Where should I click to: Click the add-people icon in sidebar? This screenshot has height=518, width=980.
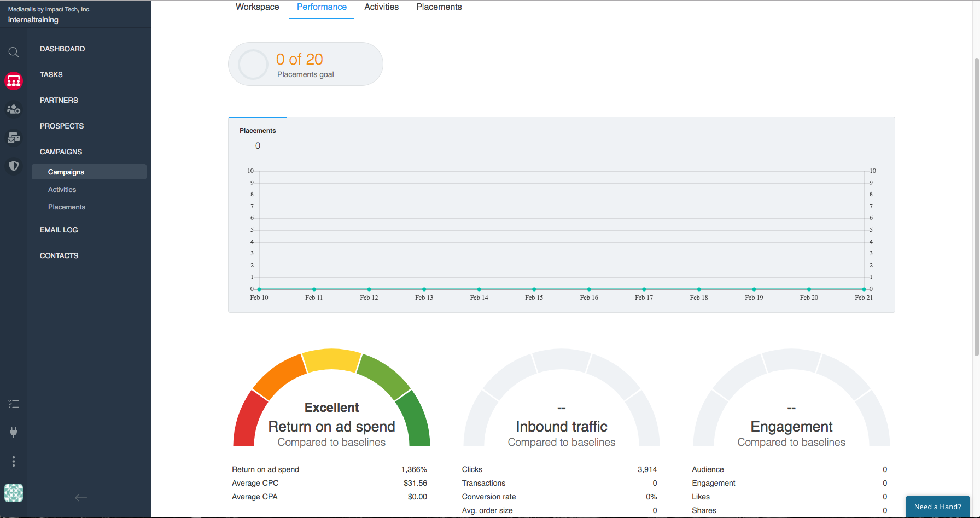pyautogui.click(x=14, y=109)
